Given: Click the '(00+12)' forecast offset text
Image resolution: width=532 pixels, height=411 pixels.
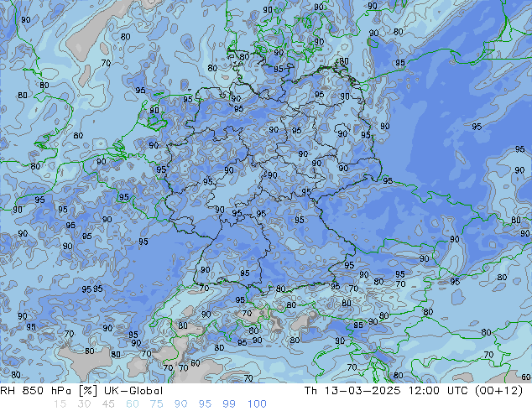Looking at the screenshot, I should (499, 391).
